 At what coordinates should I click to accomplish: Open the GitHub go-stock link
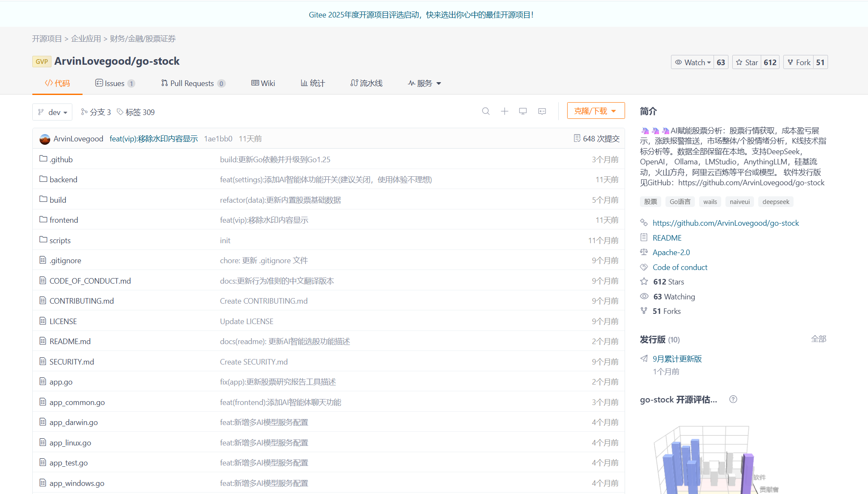(x=725, y=223)
